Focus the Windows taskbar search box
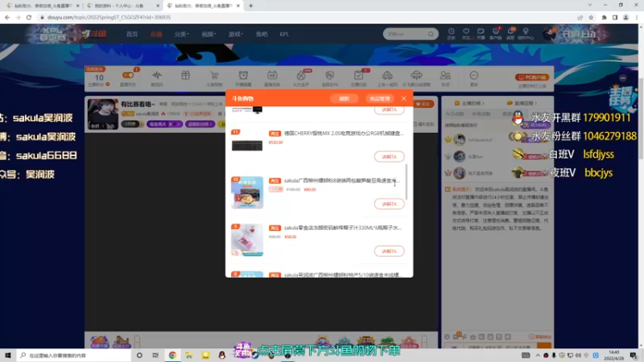 click(x=74, y=355)
